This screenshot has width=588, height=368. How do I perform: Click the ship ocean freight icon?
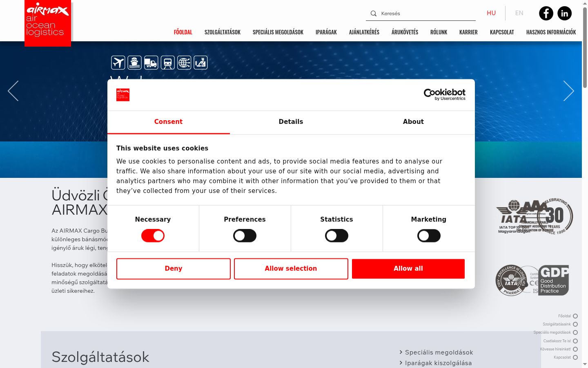[134, 63]
